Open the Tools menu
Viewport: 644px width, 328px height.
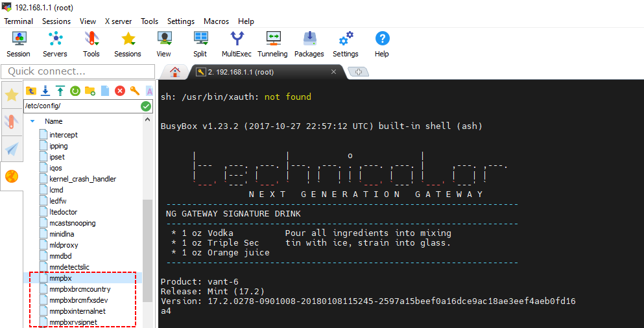[150, 21]
